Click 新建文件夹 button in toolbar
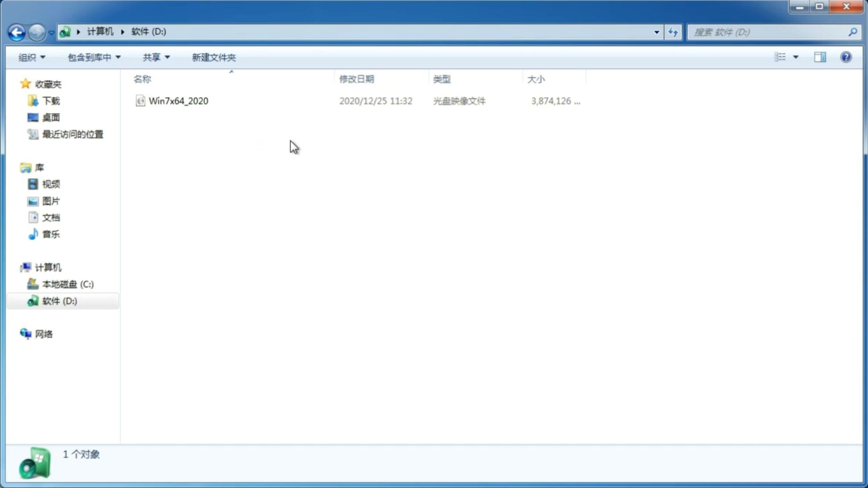The height and width of the screenshot is (488, 868). (x=214, y=57)
